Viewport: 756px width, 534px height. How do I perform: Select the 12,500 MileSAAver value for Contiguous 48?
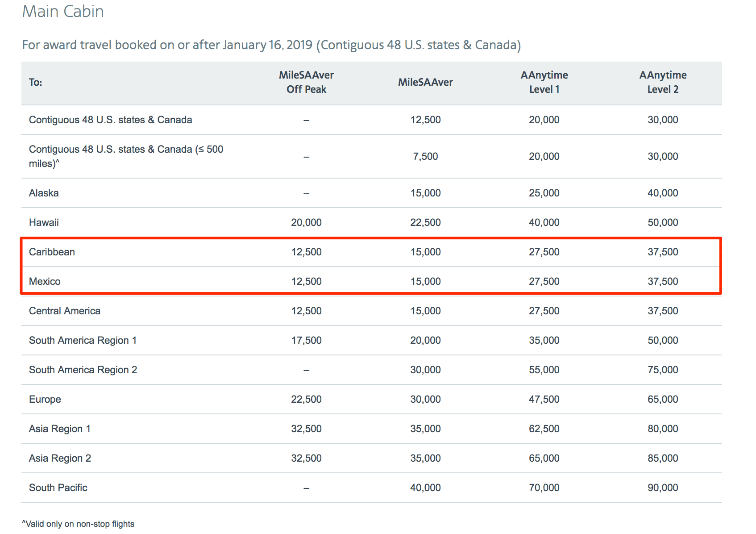pyautogui.click(x=425, y=120)
